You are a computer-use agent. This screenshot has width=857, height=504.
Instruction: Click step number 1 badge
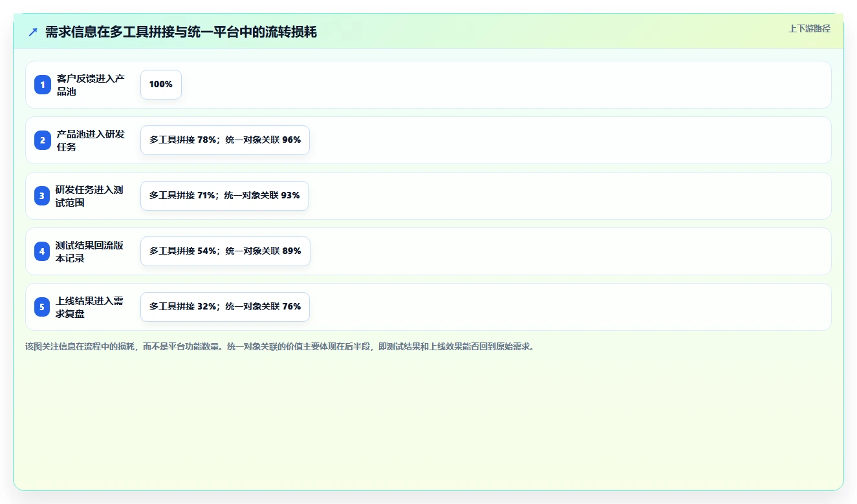coord(42,85)
